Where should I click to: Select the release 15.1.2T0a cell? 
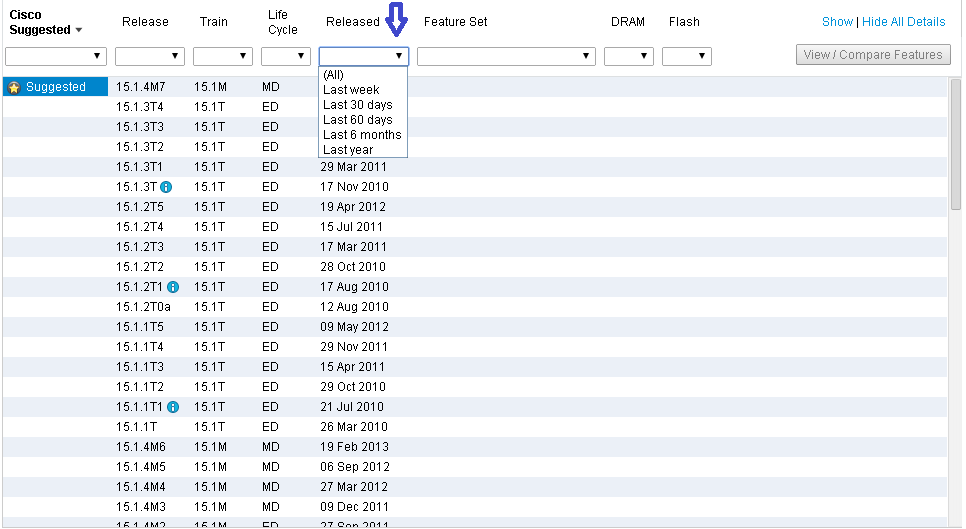click(144, 307)
